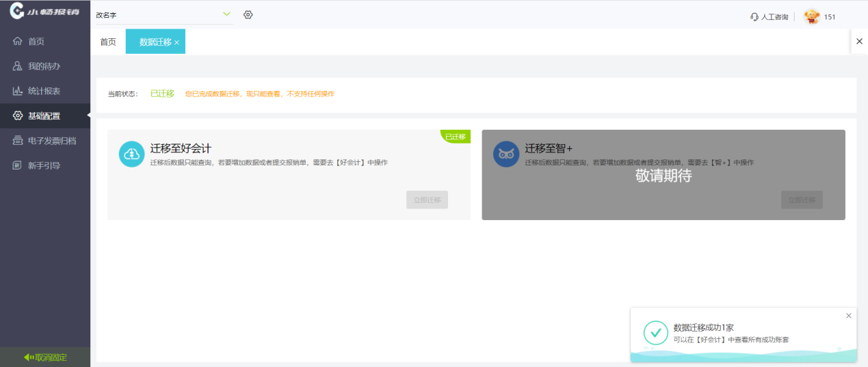This screenshot has height=367, width=868.
Task: Click the orange migration completed notice text
Action: (x=260, y=94)
